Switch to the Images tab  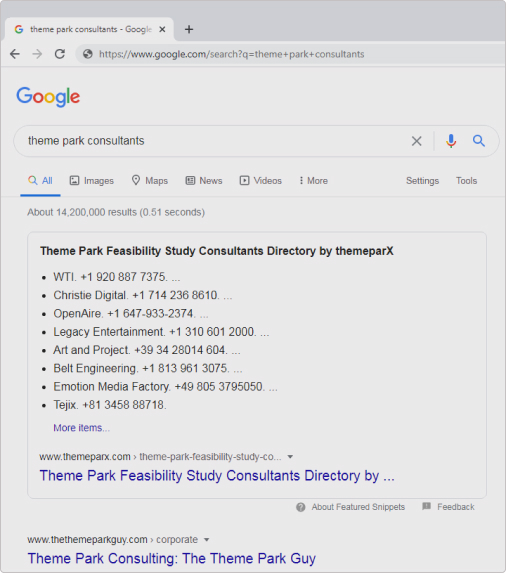(x=92, y=181)
